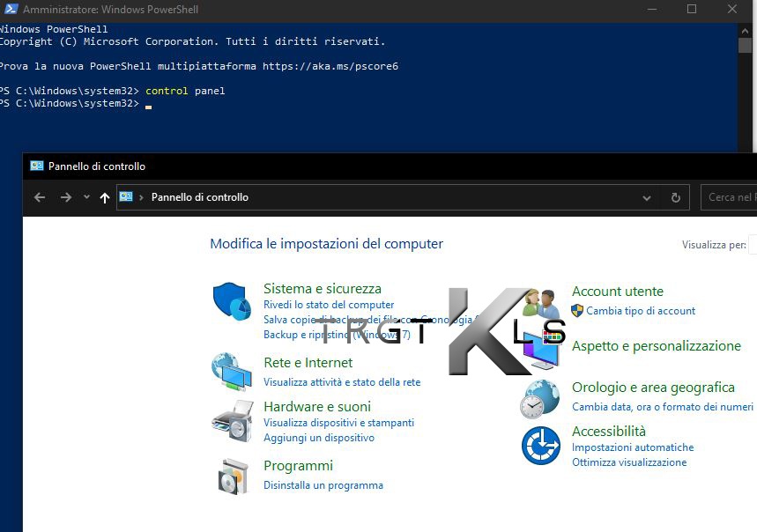Click the PowerShell window title bar icon

10,10
